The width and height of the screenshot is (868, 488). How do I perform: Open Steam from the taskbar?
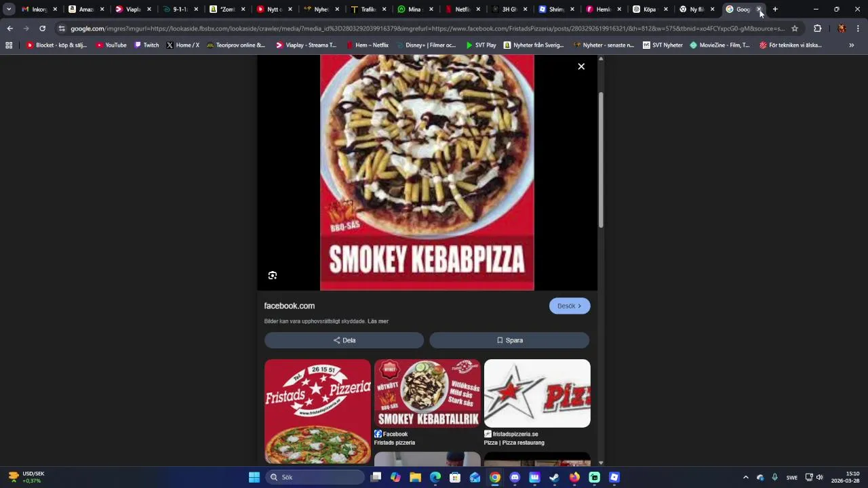tap(555, 477)
